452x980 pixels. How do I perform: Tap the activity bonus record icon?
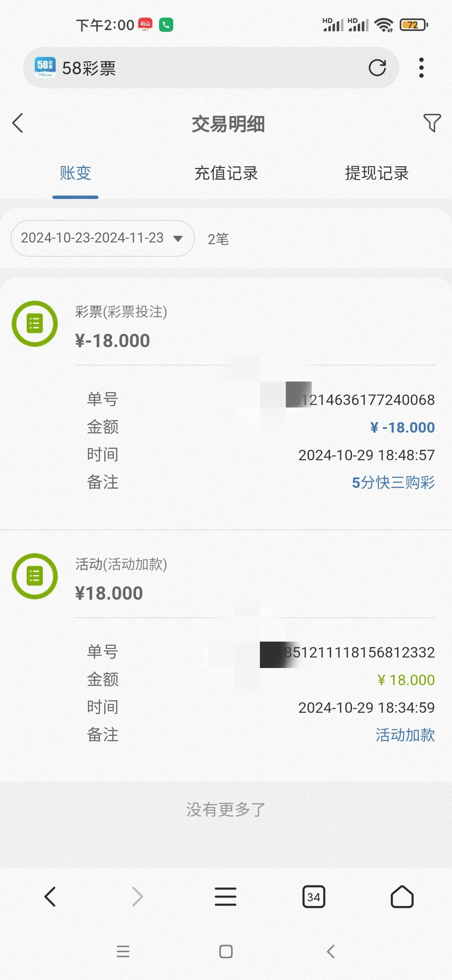click(x=35, y=576)
